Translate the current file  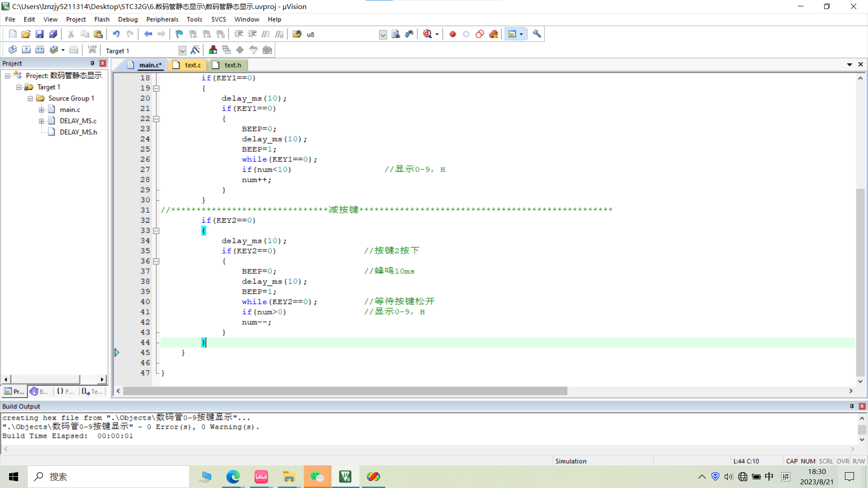(x=13, y=50)
